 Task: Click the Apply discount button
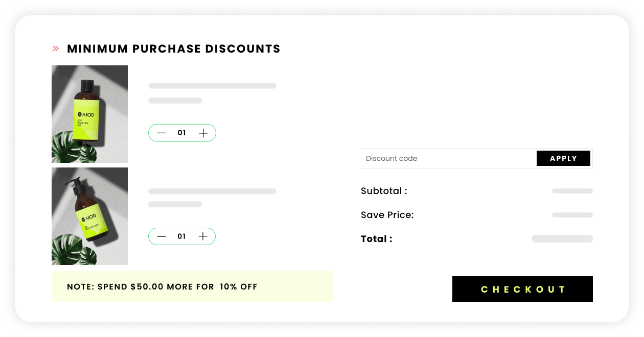tap(563, 158)
